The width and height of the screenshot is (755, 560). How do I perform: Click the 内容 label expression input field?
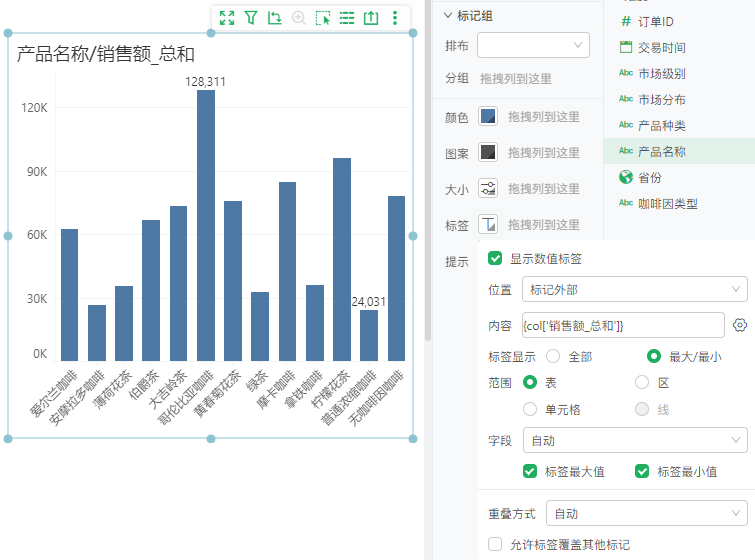click(623, 325)
